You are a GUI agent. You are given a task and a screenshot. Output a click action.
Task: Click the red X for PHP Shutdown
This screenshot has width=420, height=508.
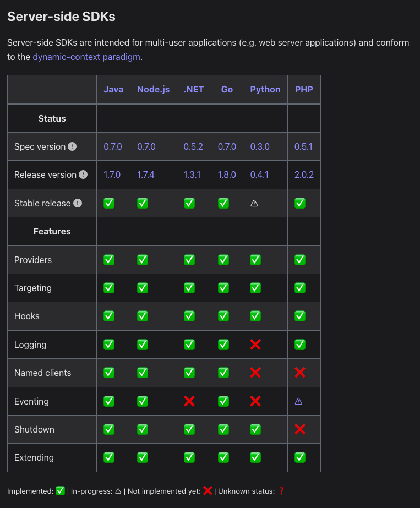(300, 429)
